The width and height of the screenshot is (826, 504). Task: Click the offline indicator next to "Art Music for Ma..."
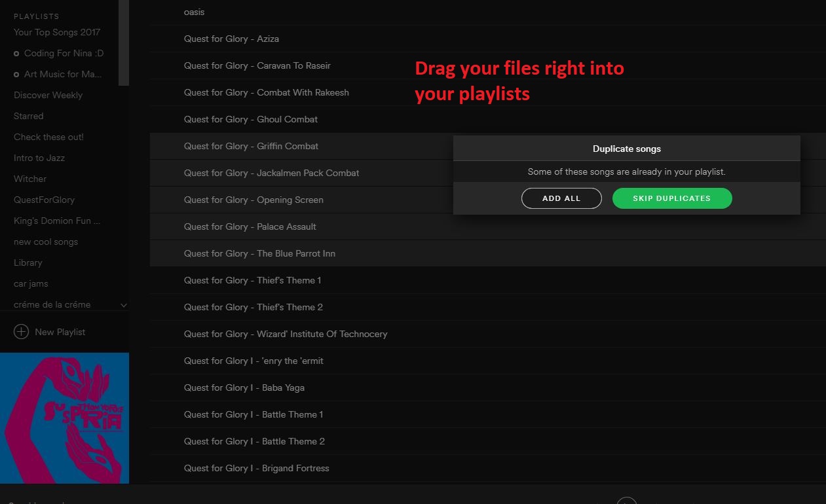pyautogui.click(x=15, y=74)
